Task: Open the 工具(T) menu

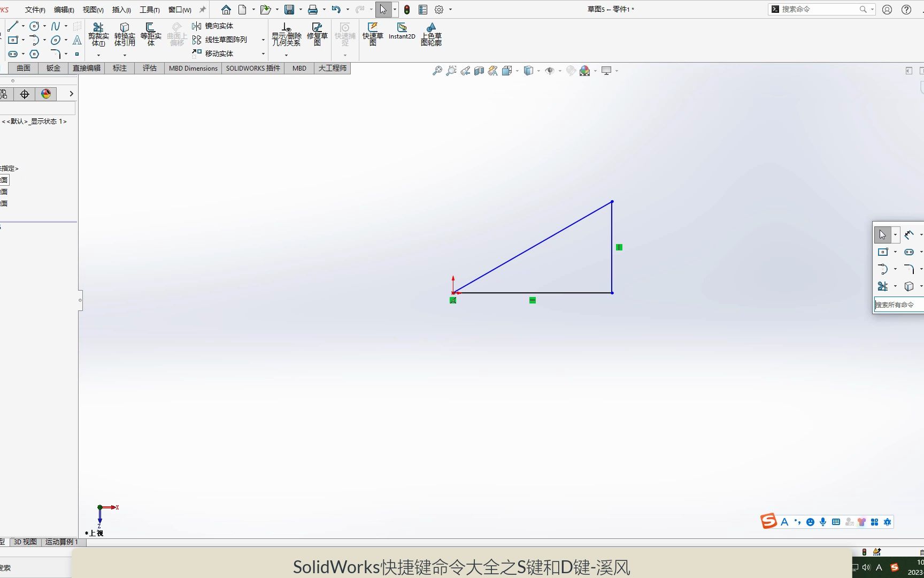Action: pos(149,9)
